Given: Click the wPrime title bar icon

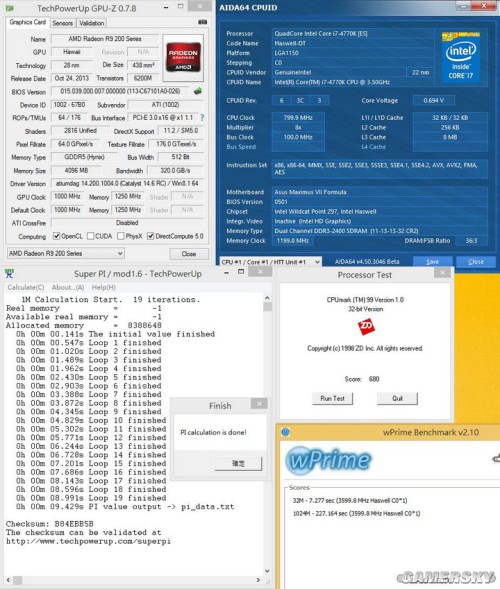Looking at the screenshot, I should point(285,432).
